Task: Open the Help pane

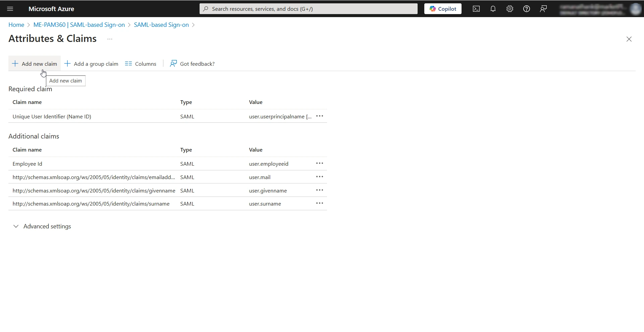Action: coord(527,9)
